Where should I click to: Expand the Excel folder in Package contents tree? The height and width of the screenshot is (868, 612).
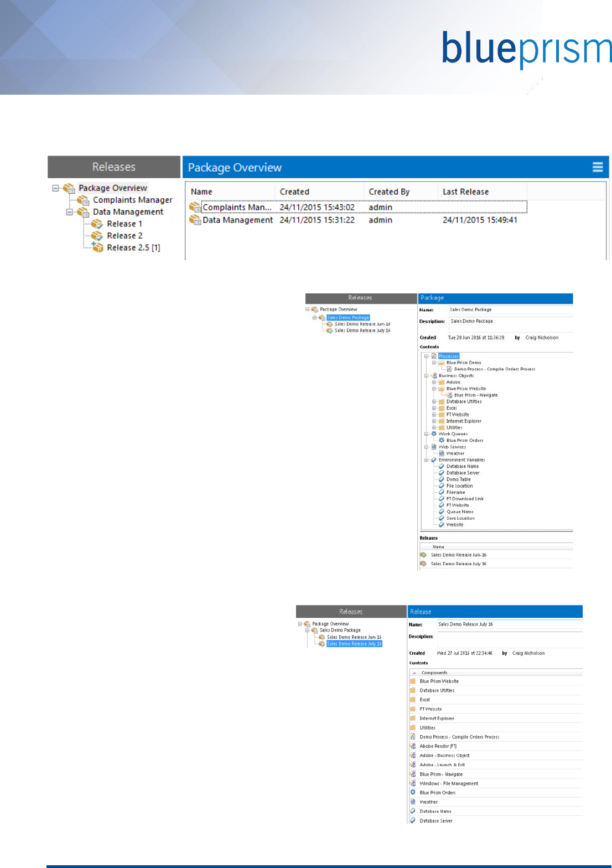click(x=434, y=408)
